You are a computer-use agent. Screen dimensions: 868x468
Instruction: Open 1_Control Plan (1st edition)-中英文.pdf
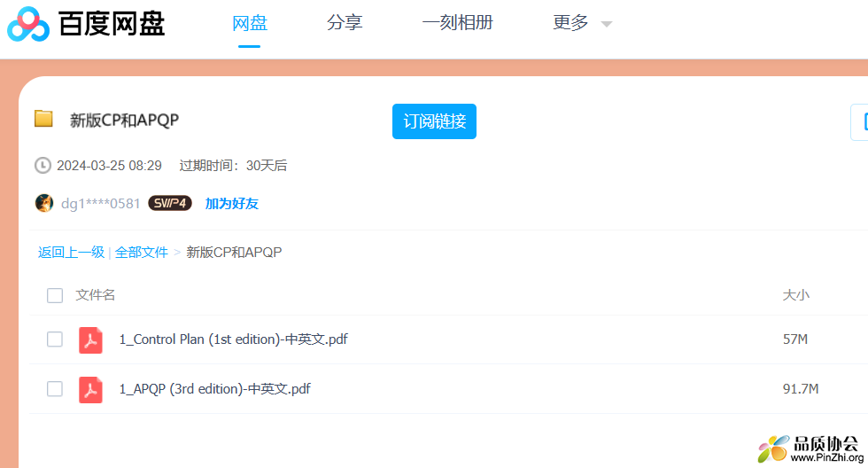point(234,339)
